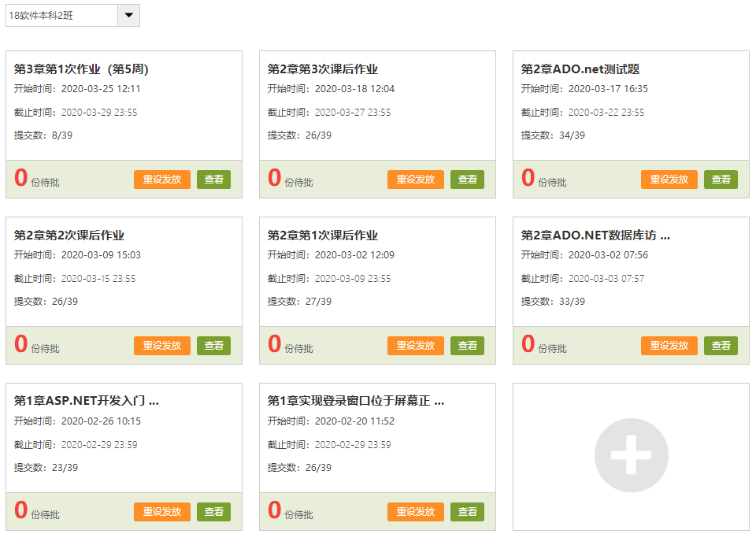This screenshot has width=756, height=534.
Task: Click 重设发放 for 第2章第2次课后作业
Action: point(161,346)
